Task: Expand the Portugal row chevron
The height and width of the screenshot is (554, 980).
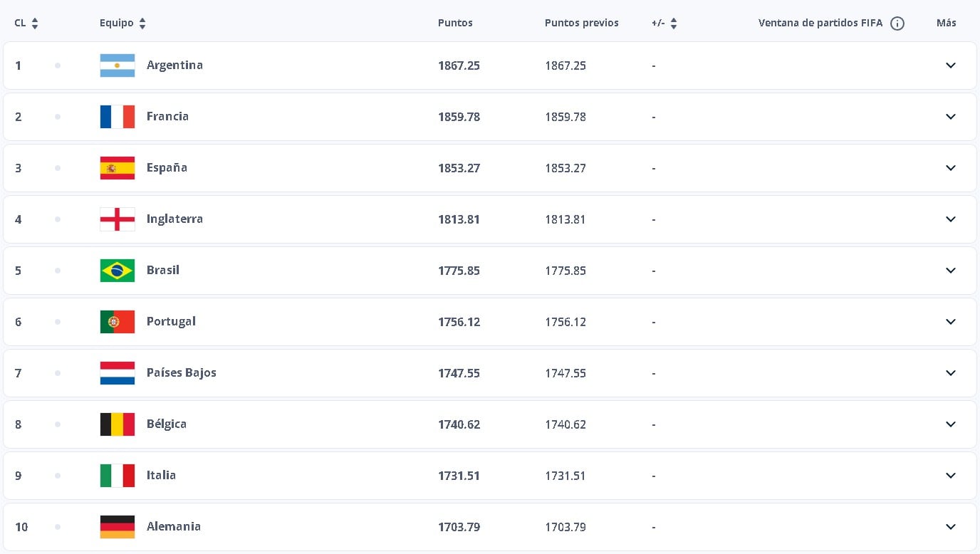Action: pyautogui.click(x=951, y=322)
